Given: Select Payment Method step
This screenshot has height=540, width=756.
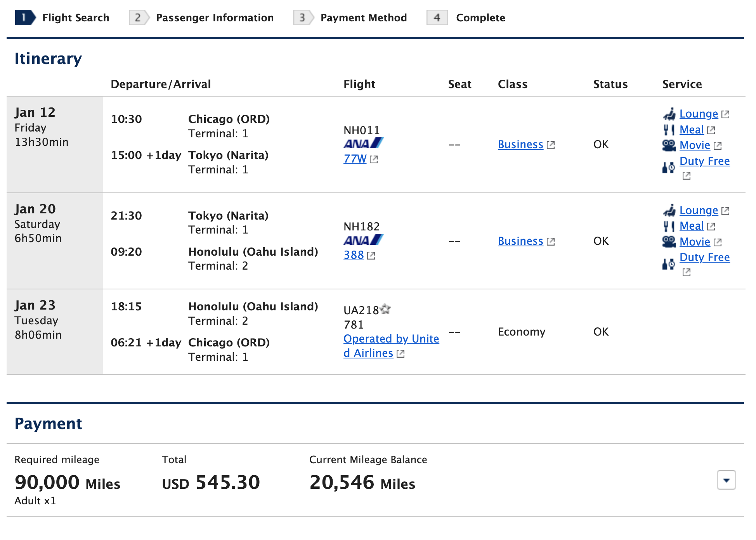Looking at the screenshot, I should tap(350, 17).
